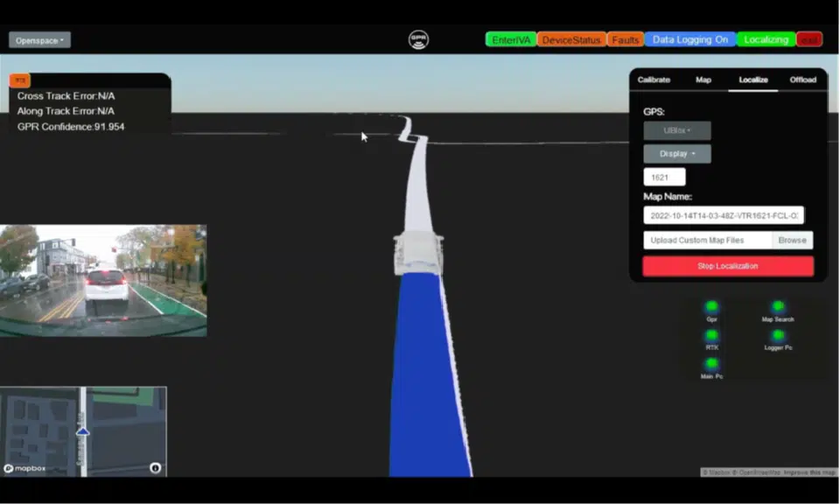
Task: Toggle the Data Logging On button
Action: pyautogui.click(x=689, y=39)
